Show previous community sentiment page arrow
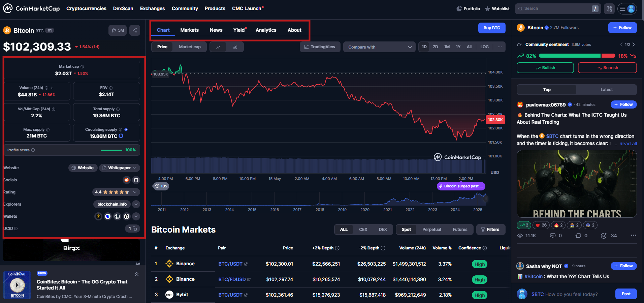Screen dimensions: 644x303 621,44
